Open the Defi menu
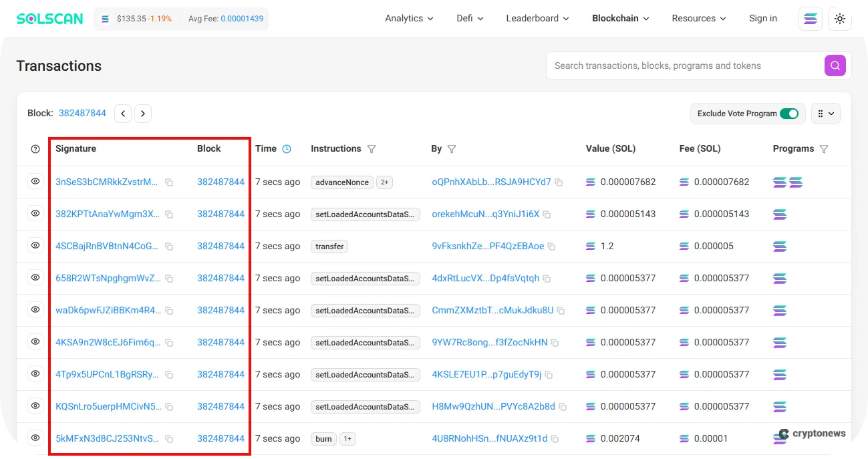 (x=469, y=18)
